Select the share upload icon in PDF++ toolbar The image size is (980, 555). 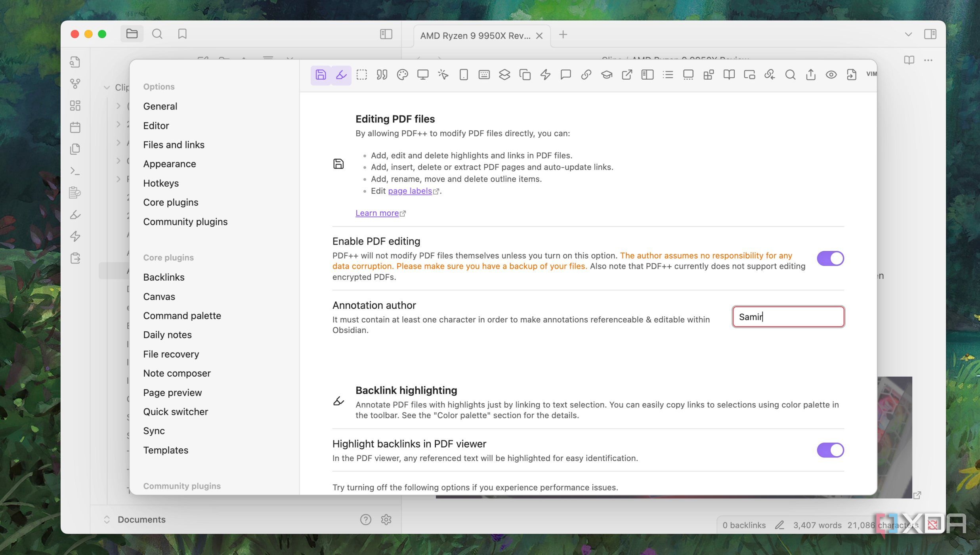pyautogui.click(x=811, y=75)
